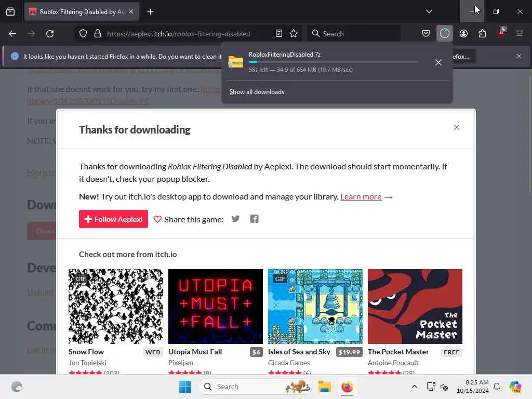
Task: Open the extensions puzzle icon
Action: coord(482,34)
